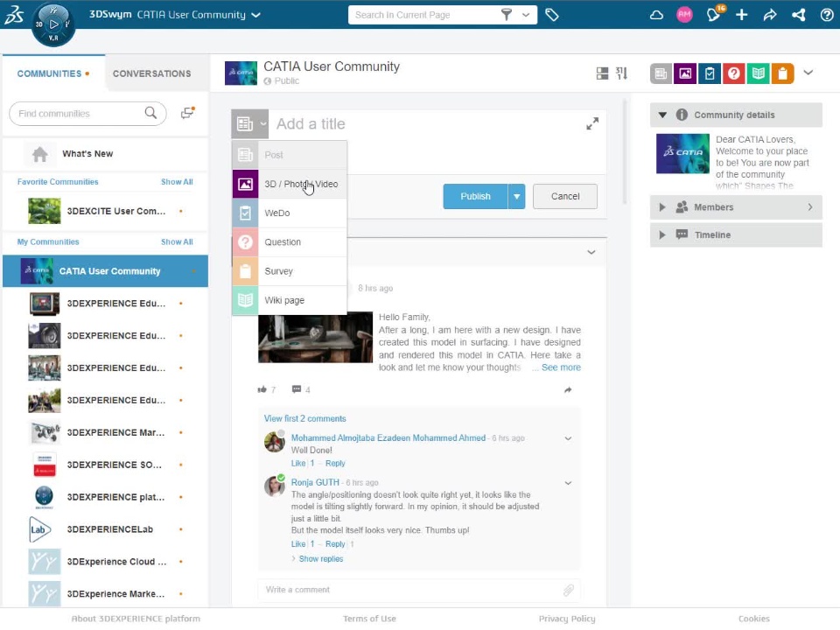Expand the post editor fullscreen
The width and height of the screenshot is (840, 630).
tap(592, 123)
